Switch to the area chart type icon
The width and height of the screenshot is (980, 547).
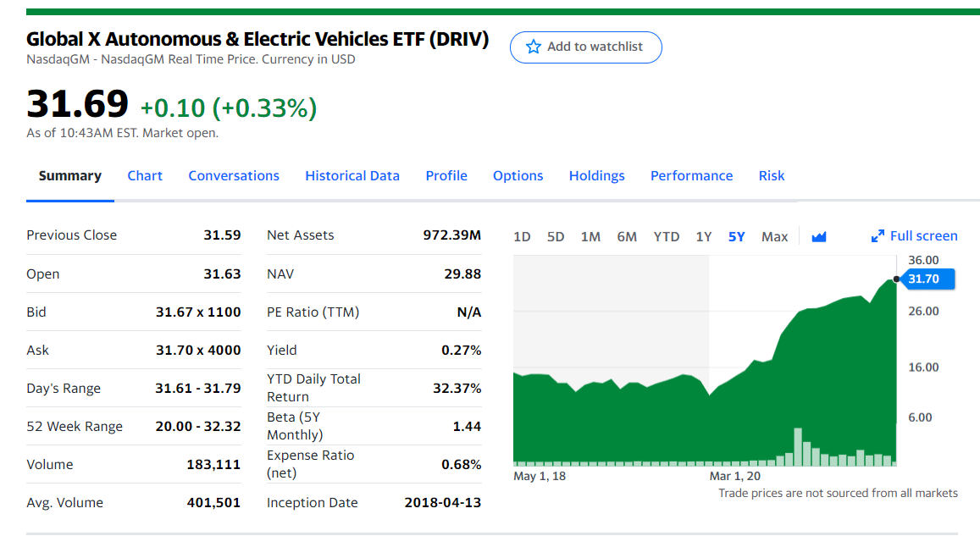coord(819,237)
